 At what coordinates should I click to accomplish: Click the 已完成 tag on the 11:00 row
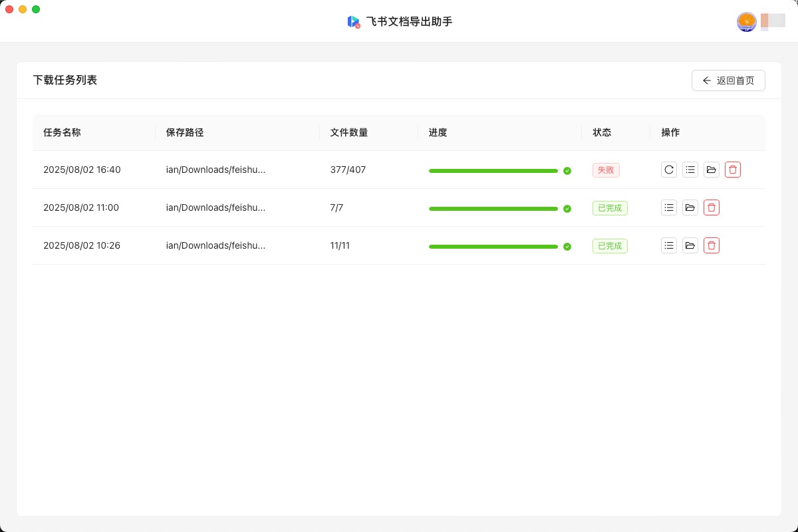610,207
